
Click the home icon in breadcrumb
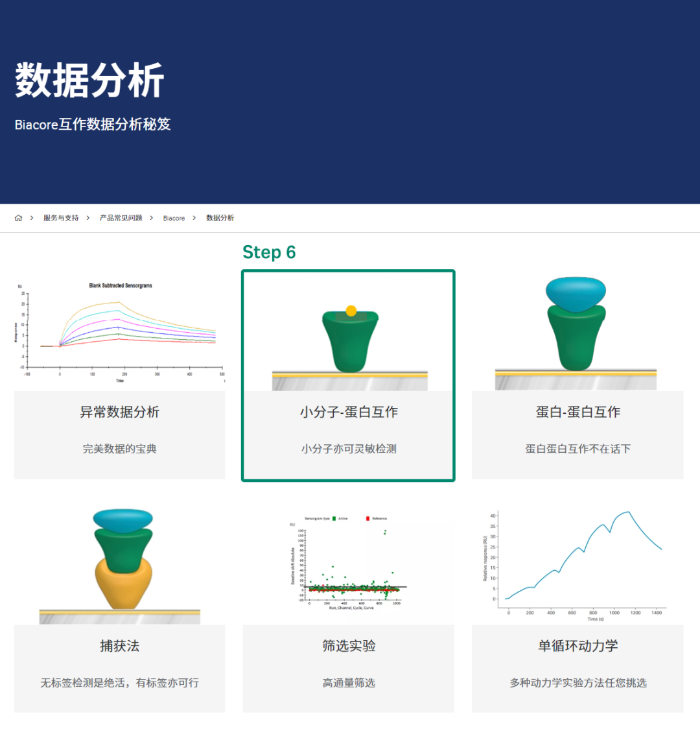(18, 218)
